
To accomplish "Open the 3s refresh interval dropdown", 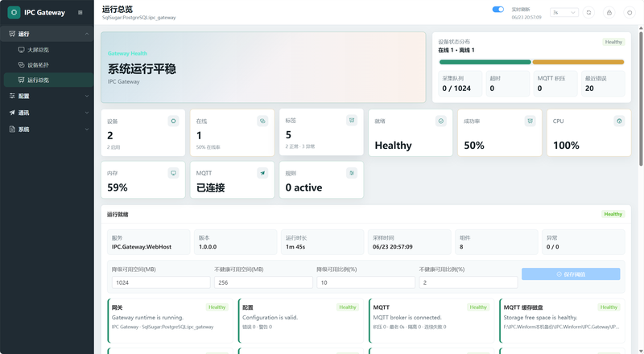I will click(564, 12).
